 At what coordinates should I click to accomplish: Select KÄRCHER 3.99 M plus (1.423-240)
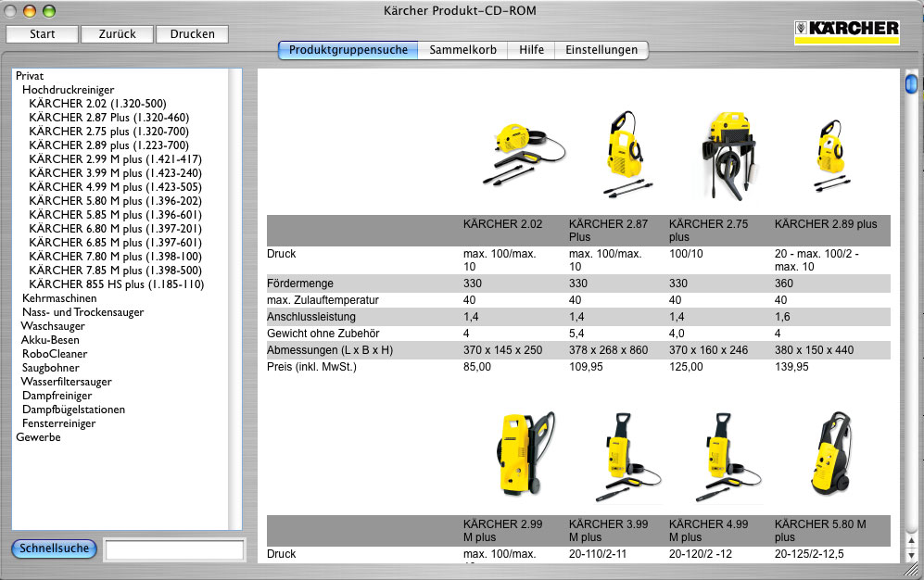coord(116,173)
